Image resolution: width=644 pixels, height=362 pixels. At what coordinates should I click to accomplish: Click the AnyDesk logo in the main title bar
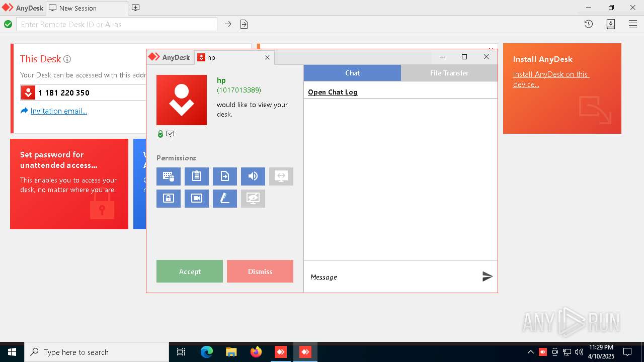tap(23, 8)
